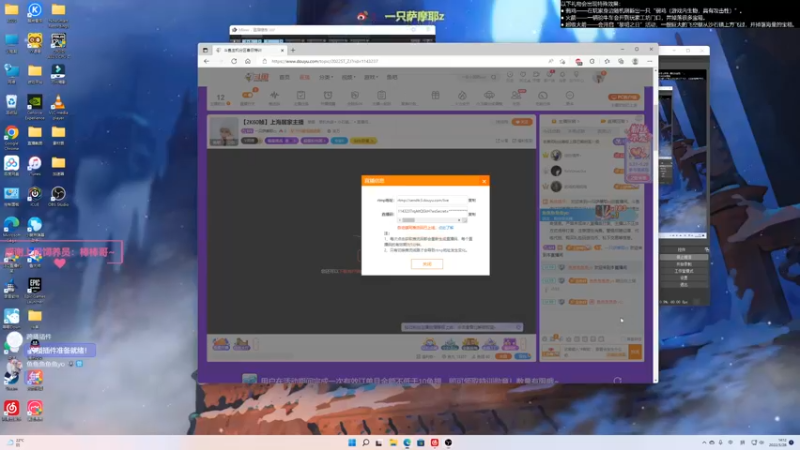800x450 pixels.
Task: Open OBS Studio desktop shortcut
Action: point(58,196)
